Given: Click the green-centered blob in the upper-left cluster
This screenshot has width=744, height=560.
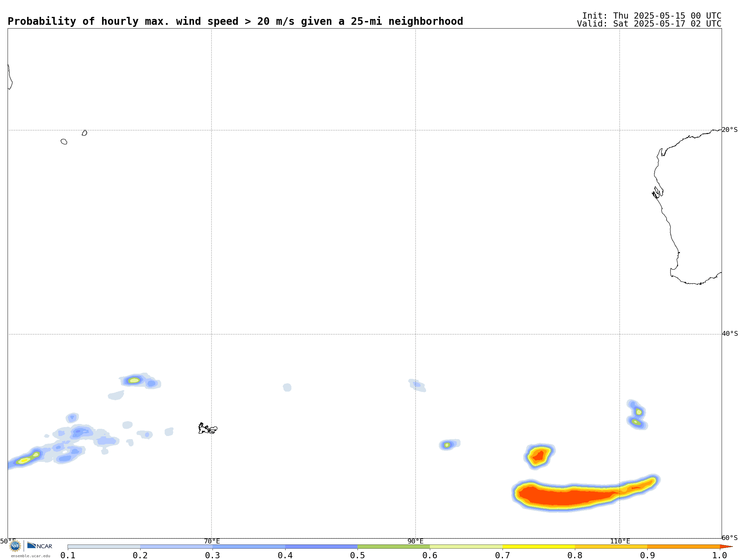Looking at the screenshot, I should (134, 380).
